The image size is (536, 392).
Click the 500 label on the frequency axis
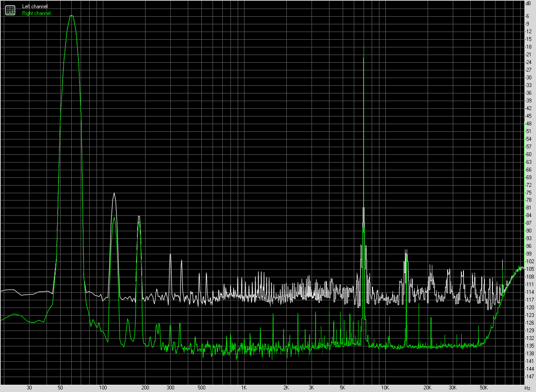(x=201, y=387)
